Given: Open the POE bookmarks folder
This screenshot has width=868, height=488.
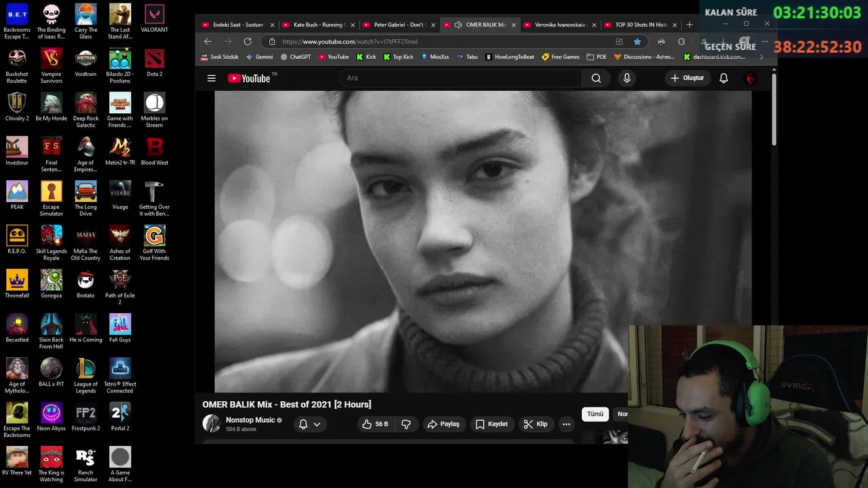Looking at the screenshot, I should [597, 57].
